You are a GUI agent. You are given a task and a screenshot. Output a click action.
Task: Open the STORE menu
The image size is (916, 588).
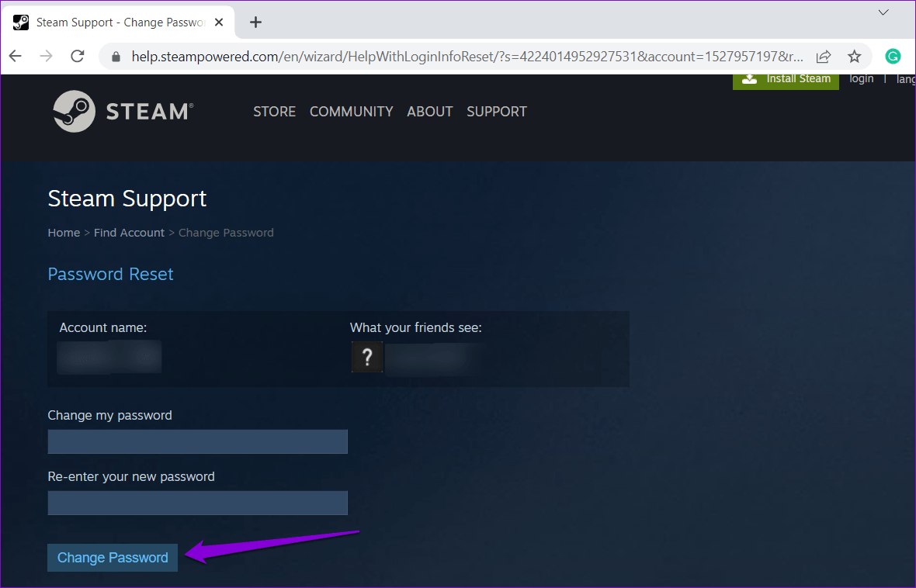(x=274, y=111)
